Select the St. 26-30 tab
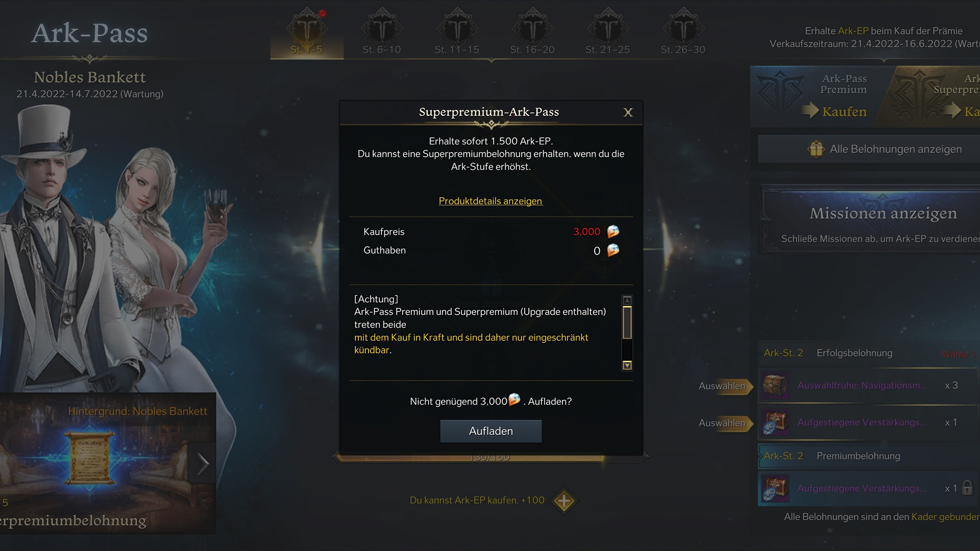The width and height of the screenshot is (980, 551). [683, 32]
